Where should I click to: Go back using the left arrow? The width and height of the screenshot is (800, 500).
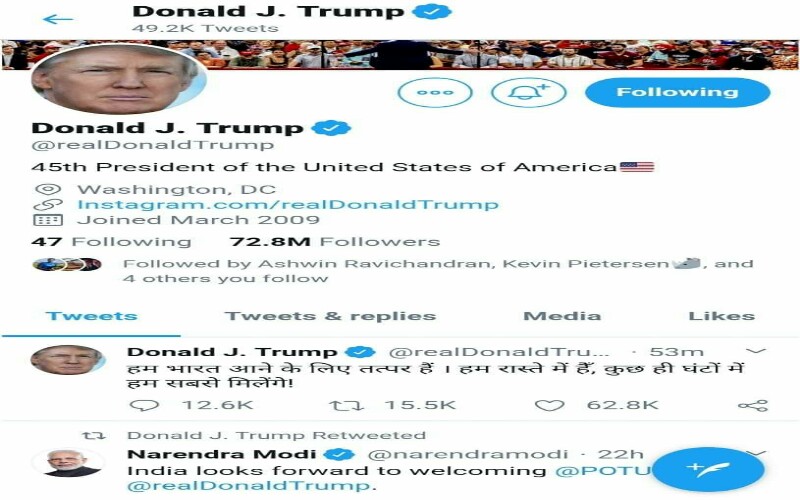pos(58,19)
